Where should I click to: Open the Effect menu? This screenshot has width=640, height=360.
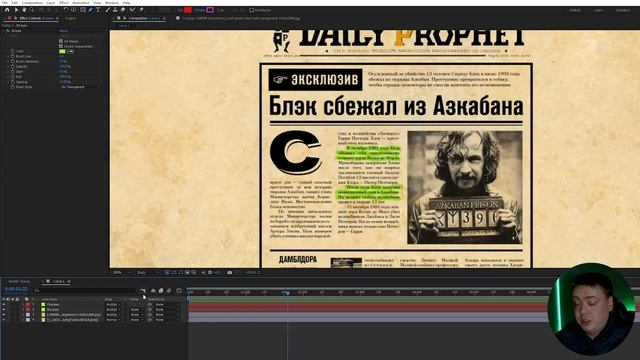pyautogui.click(x=64, y=2)
